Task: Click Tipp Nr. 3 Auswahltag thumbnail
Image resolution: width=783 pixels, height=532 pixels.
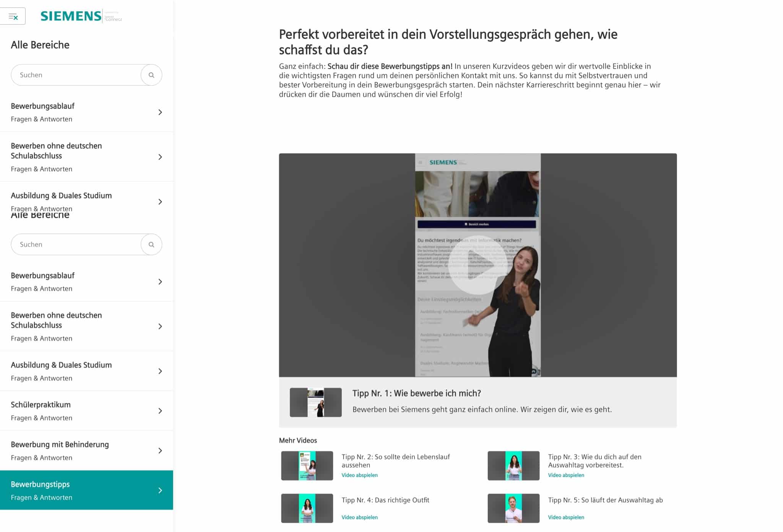Action: click(513, 466)
